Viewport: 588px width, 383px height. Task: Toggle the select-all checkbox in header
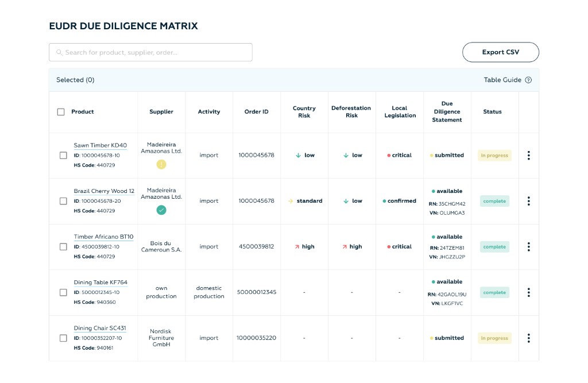[x=61, y=112]
